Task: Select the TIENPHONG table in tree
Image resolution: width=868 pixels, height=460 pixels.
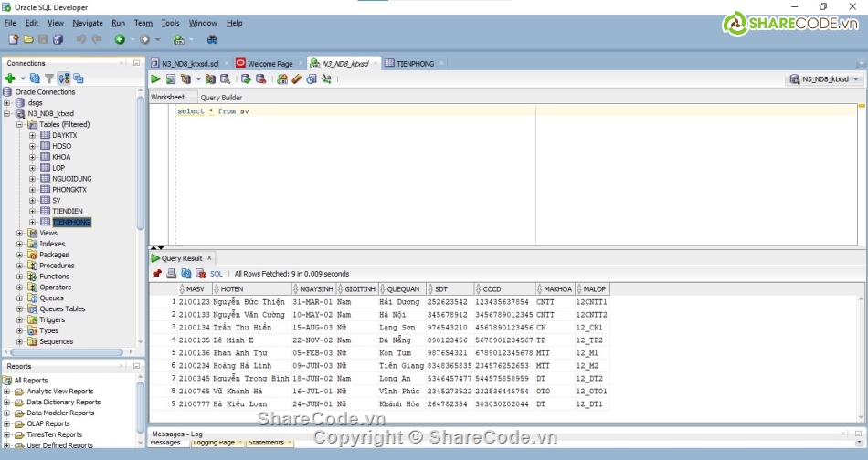Action: (71, 222)
